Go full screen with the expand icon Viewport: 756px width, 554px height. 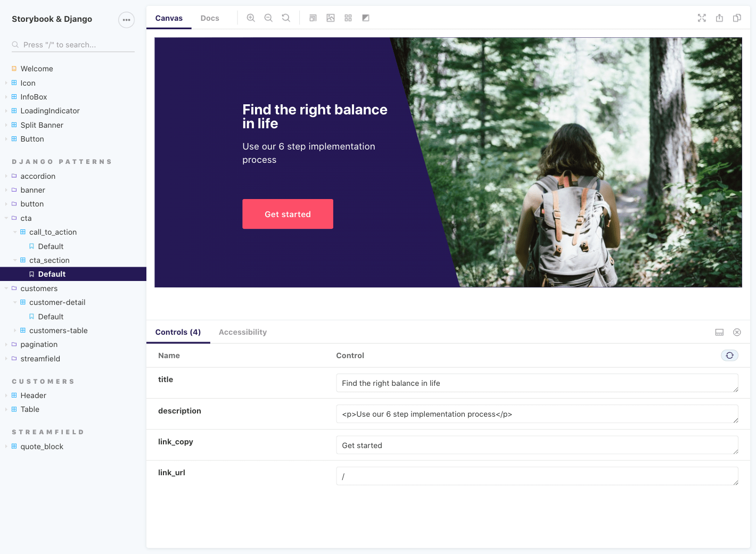tap(702, 18)
